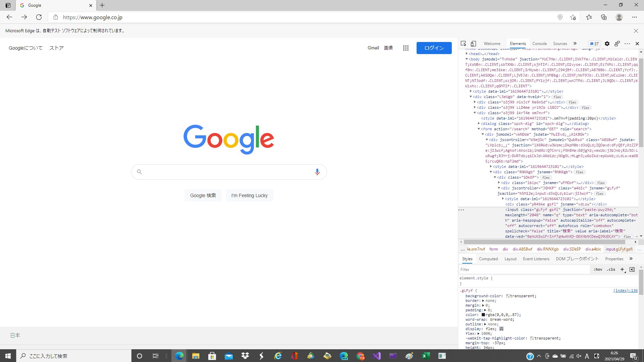
Task: Show more DevTools main tabs chevron
Action: [x=575, y=44]
